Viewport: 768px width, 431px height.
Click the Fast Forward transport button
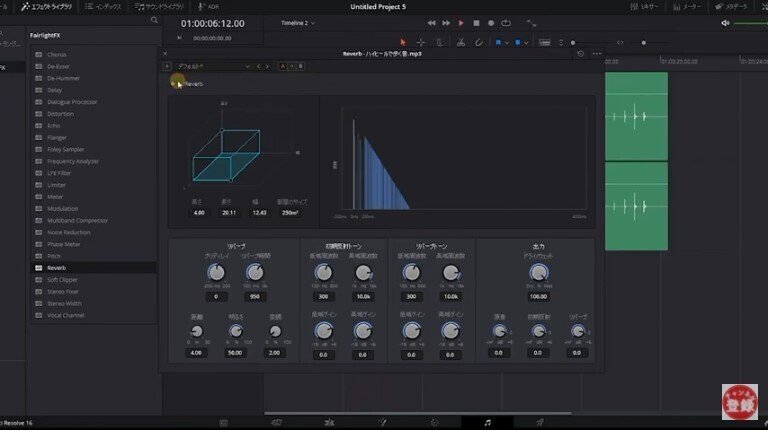pos(446,23)
